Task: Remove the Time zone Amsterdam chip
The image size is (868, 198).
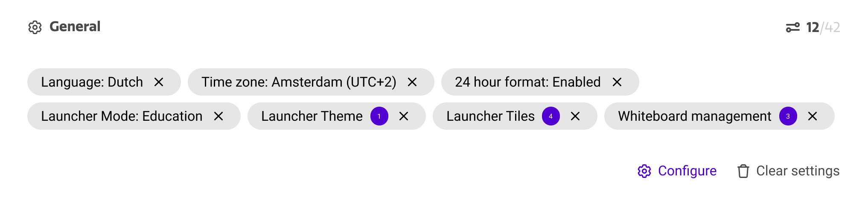Action: coord(412,82)
